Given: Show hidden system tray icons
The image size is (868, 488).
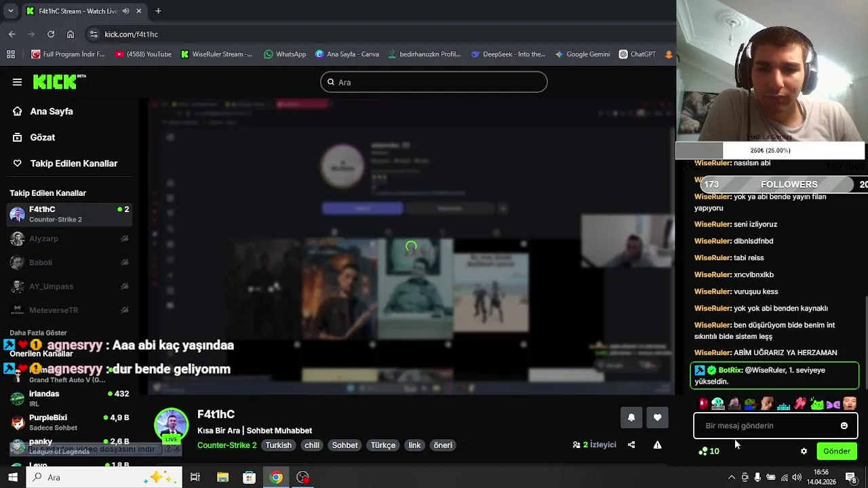Looking at the screenshot, I should point(731,477).
